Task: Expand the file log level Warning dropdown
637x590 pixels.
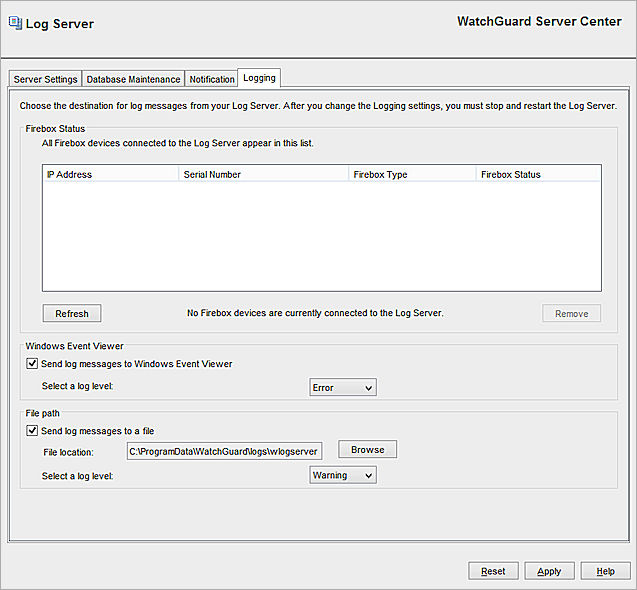Action: [x=343, y=476]
